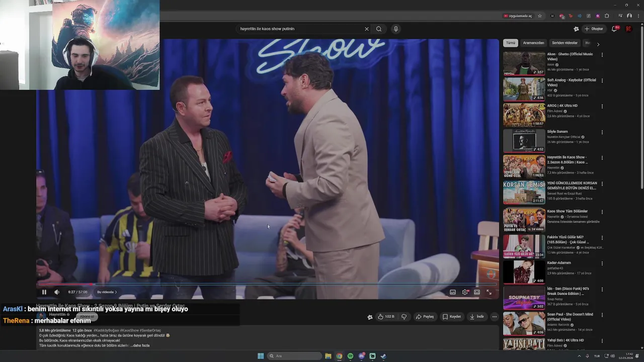
Task: Open options menu for Sean Paul video
Action: pos(602,315)
